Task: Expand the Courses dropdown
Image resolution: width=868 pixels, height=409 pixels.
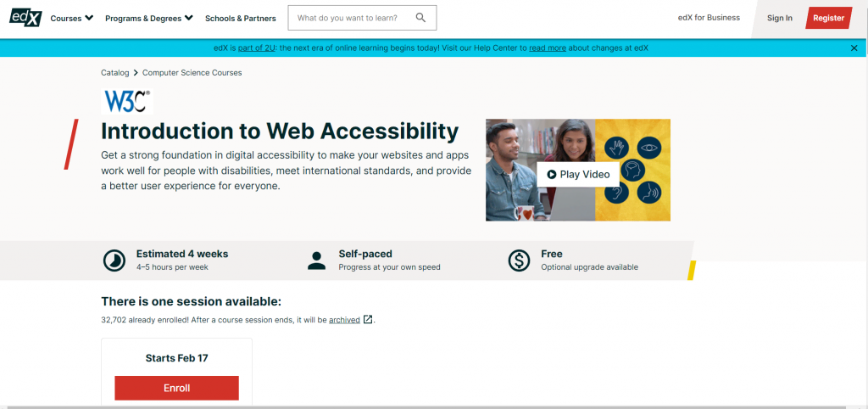Action: pyautogui.click(x=72, y=19)
